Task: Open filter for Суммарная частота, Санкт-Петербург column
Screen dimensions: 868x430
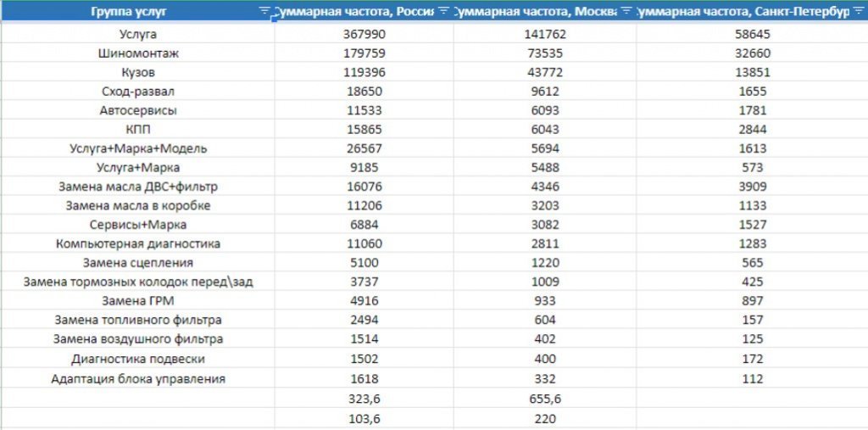Action: (860, 12)
